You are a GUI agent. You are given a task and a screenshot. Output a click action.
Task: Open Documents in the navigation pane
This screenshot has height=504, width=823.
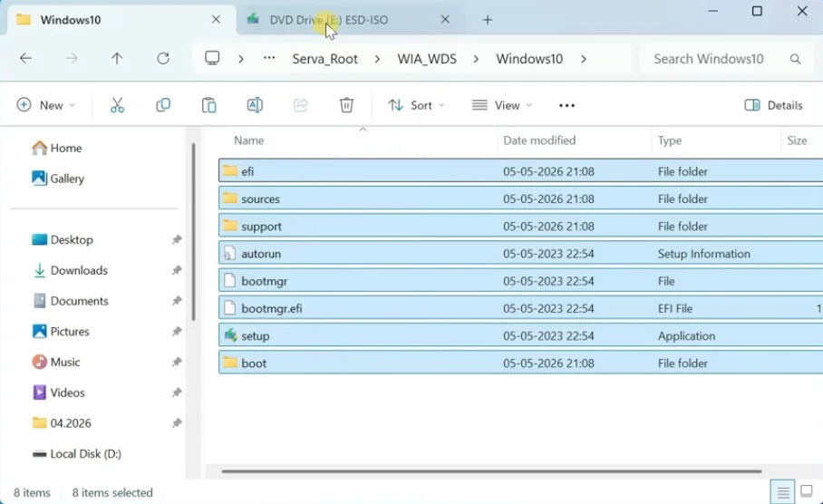[x=71, y=300]
